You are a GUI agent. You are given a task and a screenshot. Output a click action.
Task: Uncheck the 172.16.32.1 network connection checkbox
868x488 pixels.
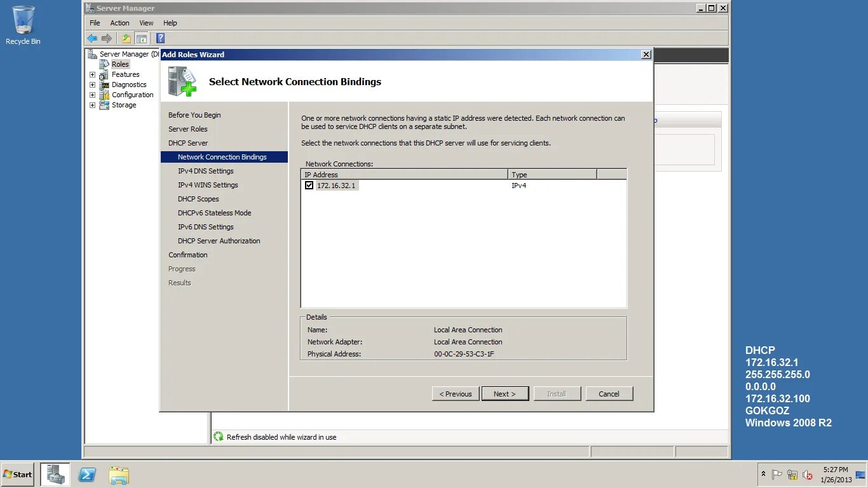309,186
